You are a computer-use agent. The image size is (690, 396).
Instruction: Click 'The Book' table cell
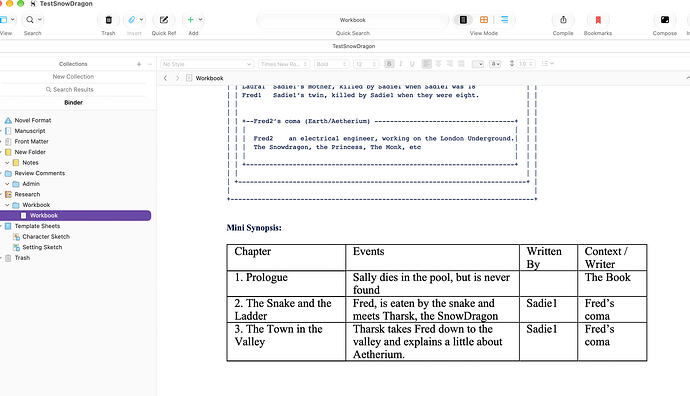[612, 283]
